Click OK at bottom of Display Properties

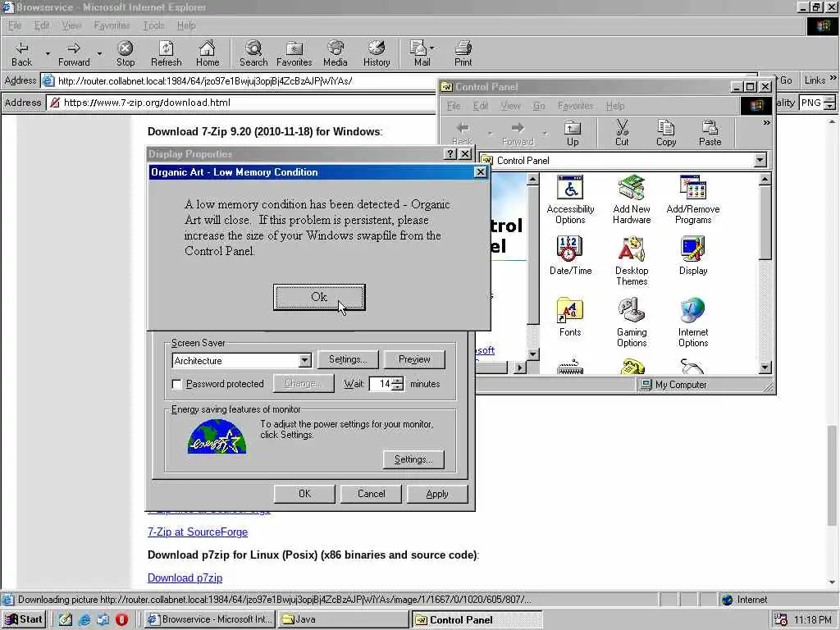coord(304,494)
